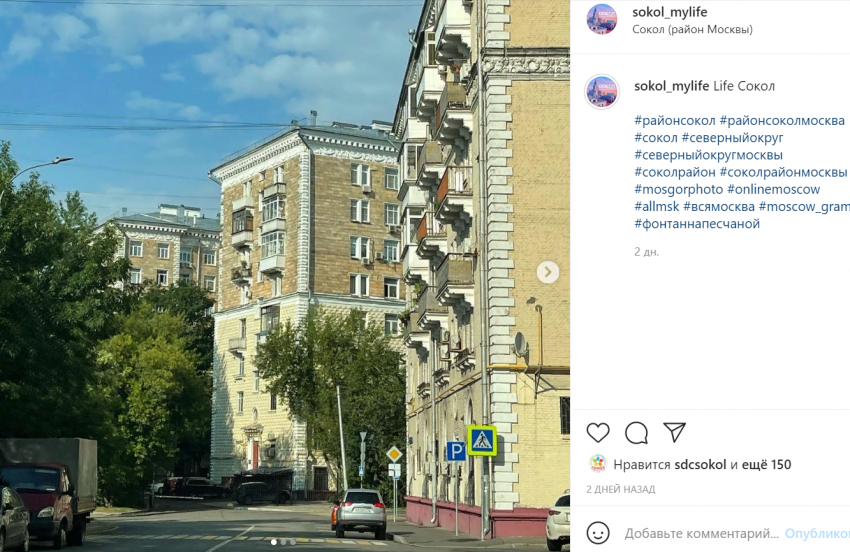Advance to next photo with arrow

pos(548,272)
